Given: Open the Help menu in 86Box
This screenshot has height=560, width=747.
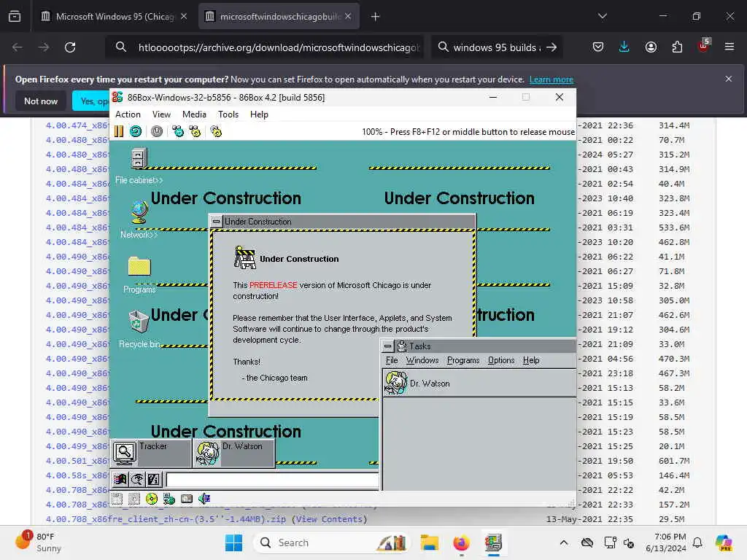Looking at the screenshot, I should tap(259, 114).
